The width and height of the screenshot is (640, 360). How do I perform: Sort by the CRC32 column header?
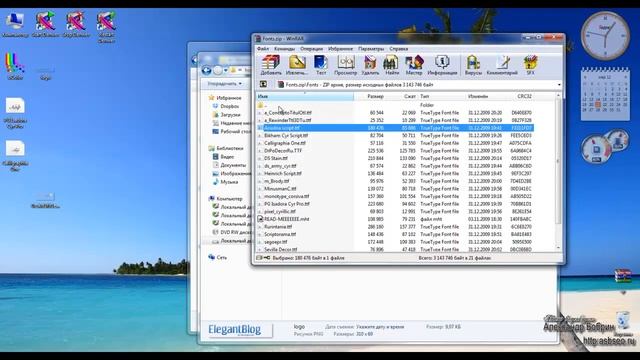click(x=524, y=96)
